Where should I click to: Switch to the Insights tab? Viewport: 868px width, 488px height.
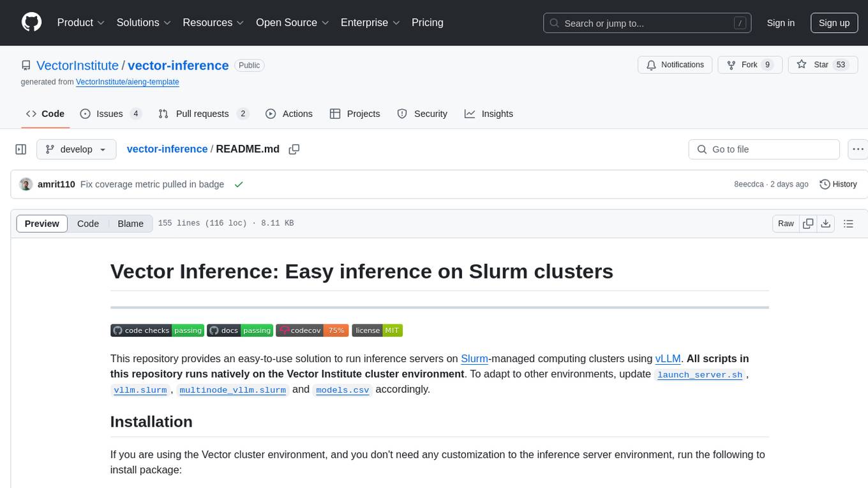click(489, 114)
